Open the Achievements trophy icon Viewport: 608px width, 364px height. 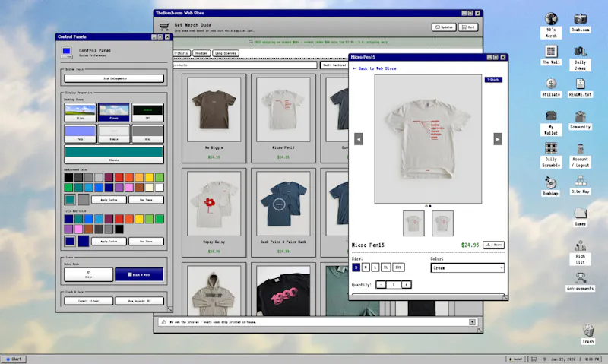[580, 282]
